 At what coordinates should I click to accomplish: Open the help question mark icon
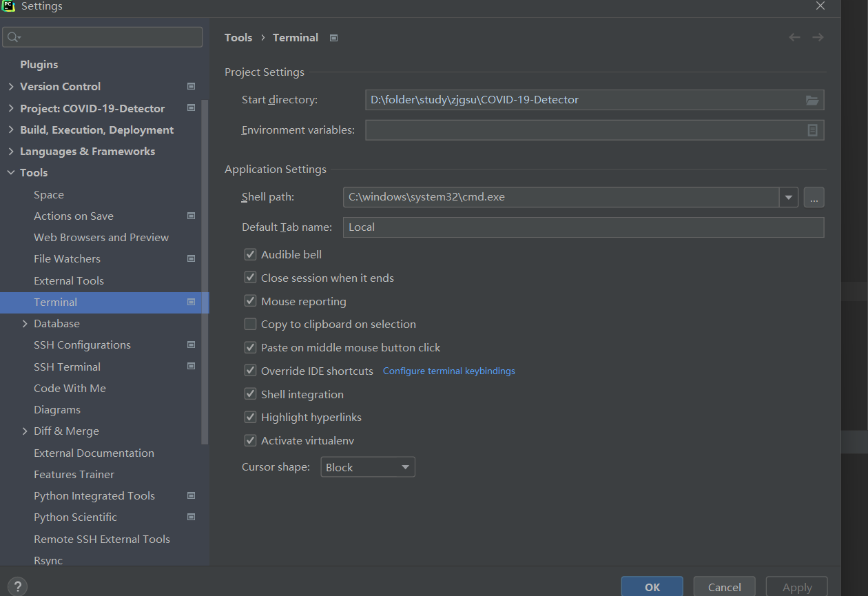18,587
